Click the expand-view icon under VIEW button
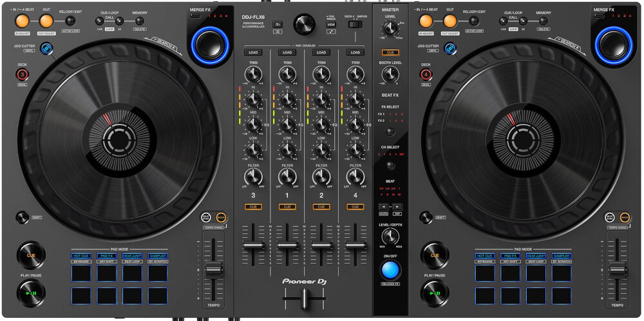Screen dimensions: 644x321 click(331, 32)
